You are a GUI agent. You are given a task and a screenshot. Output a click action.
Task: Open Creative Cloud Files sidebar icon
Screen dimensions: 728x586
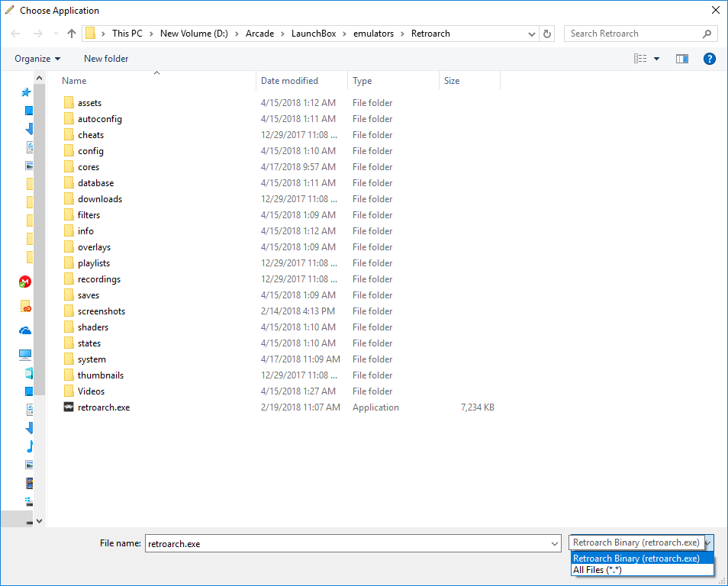click(25, 307)
